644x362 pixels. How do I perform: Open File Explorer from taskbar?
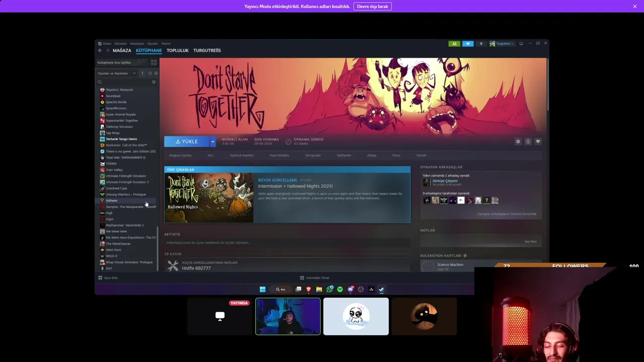319,289
